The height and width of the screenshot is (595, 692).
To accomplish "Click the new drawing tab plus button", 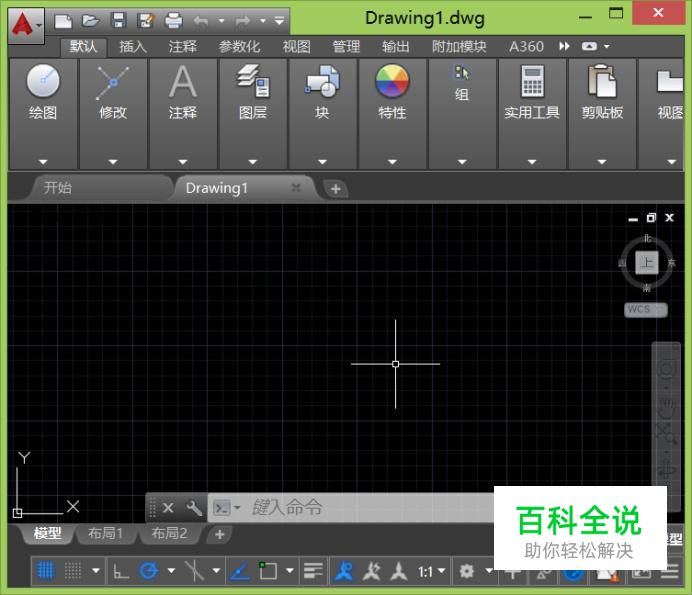I will [335, 188].
